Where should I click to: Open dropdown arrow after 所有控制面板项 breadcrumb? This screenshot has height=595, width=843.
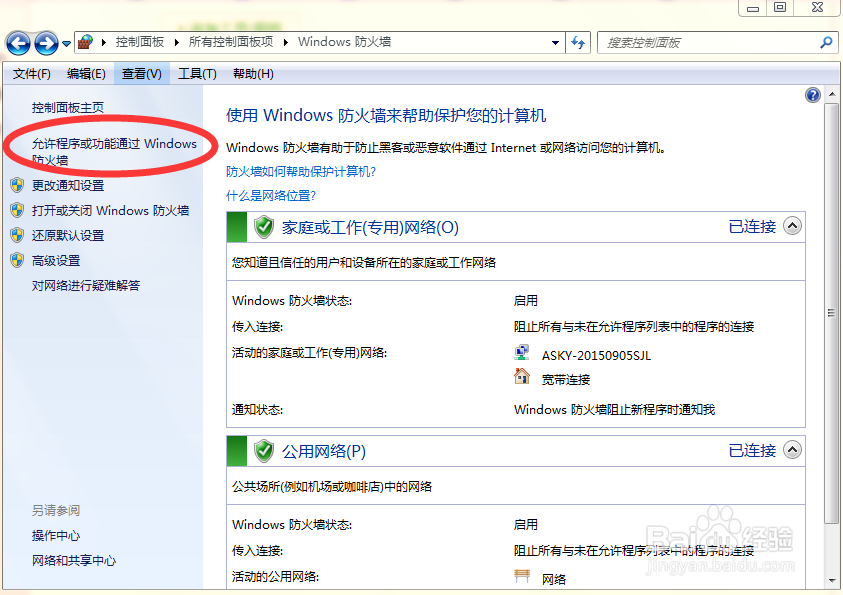click(285, 42)
